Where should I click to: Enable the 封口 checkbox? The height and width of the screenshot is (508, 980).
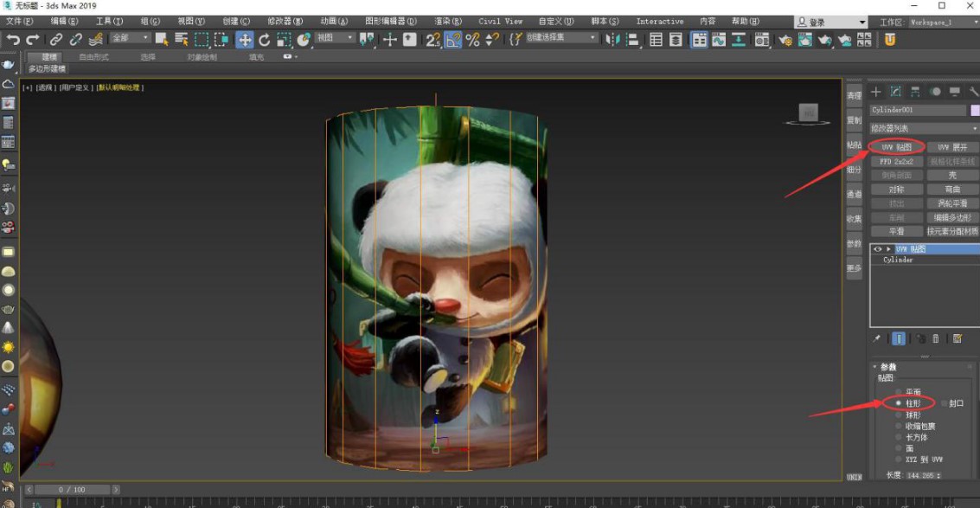coord(944,403)
